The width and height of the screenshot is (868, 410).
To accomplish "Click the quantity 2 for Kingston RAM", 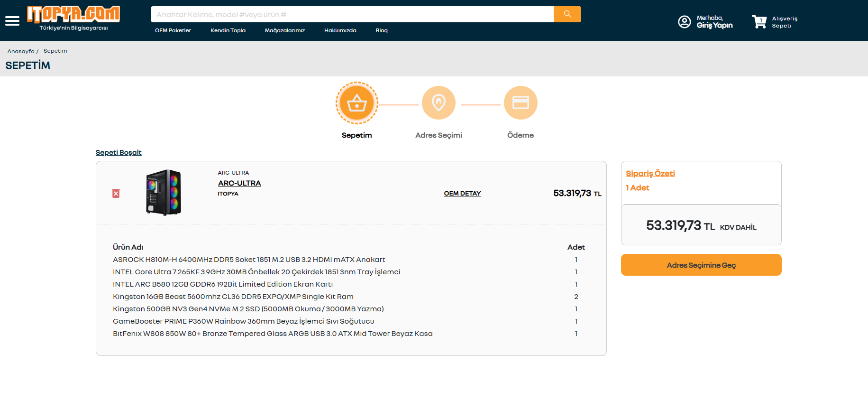I will tap(576, 297).
